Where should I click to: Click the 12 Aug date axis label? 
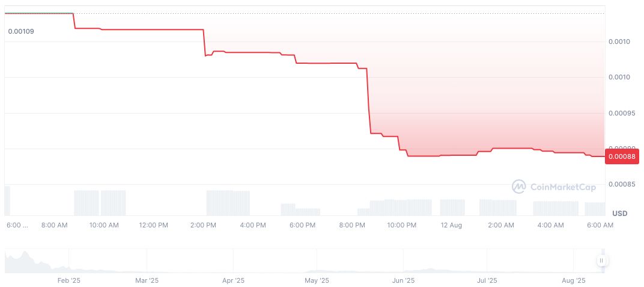(x=451, y=226)
